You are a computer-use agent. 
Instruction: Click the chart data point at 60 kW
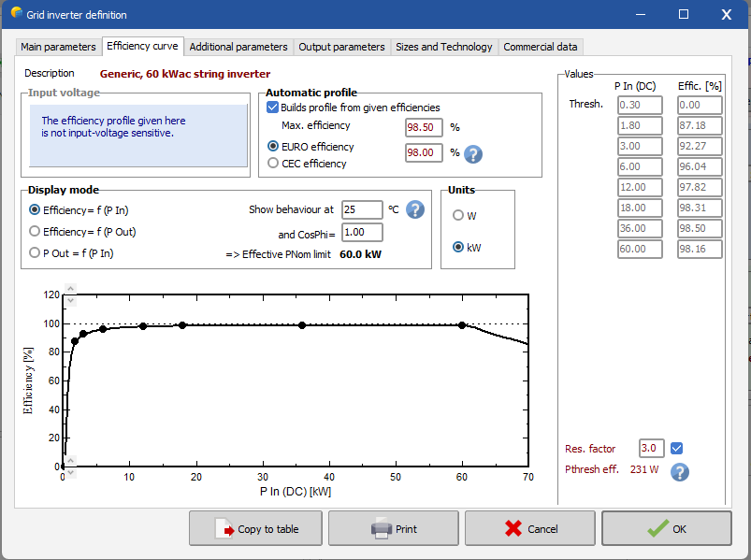pos(462,325)
